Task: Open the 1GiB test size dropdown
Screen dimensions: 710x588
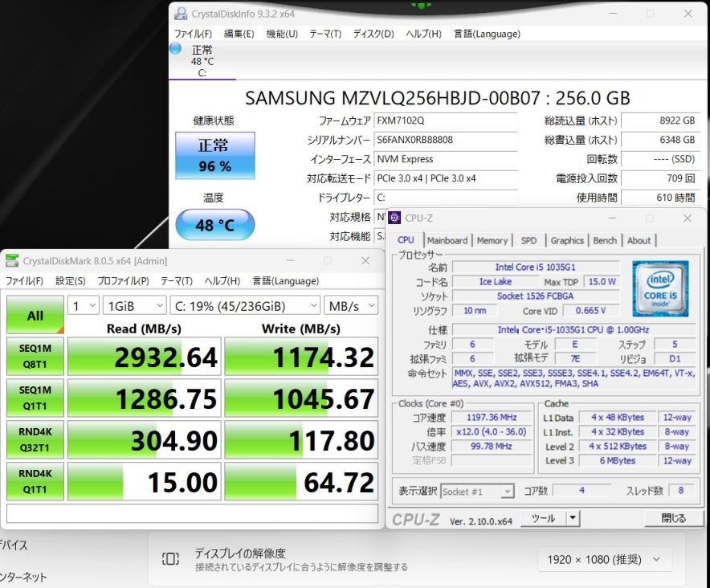Action: pos(134,306)
